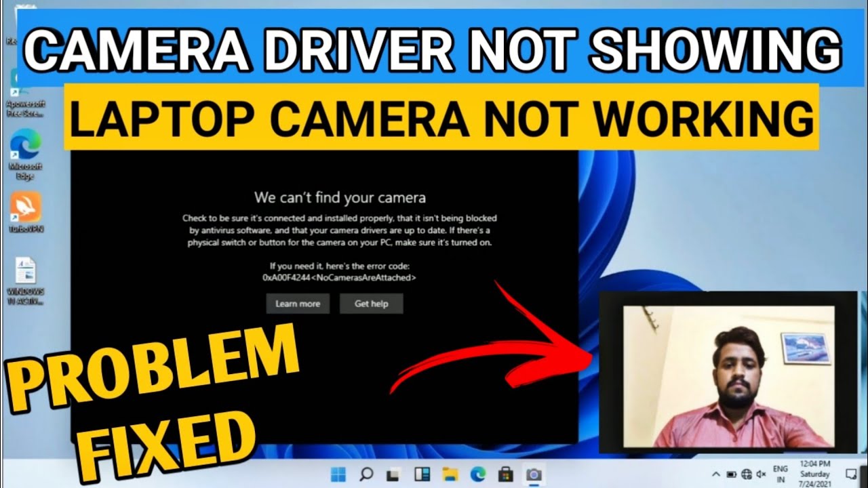This screenshot has width=868, height=488.
Task: Click the muted volume tray icon
Action: [761, 474]
